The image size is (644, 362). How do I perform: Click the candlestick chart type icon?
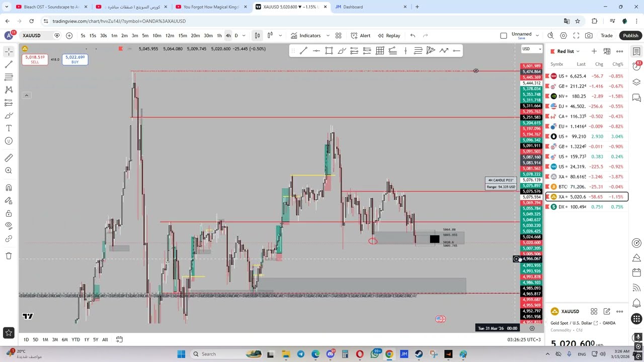257,36
